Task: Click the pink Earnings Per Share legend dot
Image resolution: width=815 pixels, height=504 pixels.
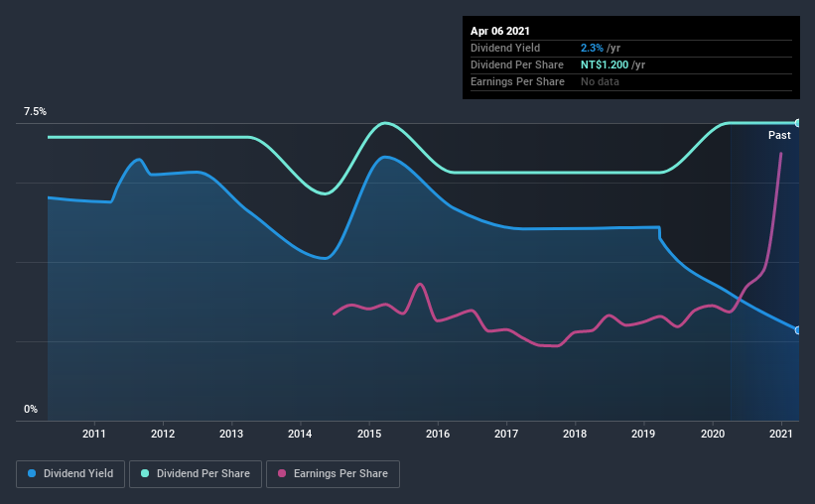Action: pos(282,473)
